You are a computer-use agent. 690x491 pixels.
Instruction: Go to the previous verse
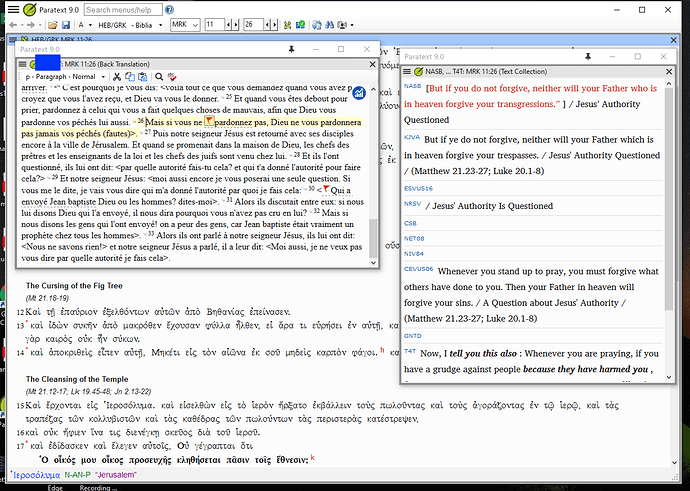tap(267, 25)
